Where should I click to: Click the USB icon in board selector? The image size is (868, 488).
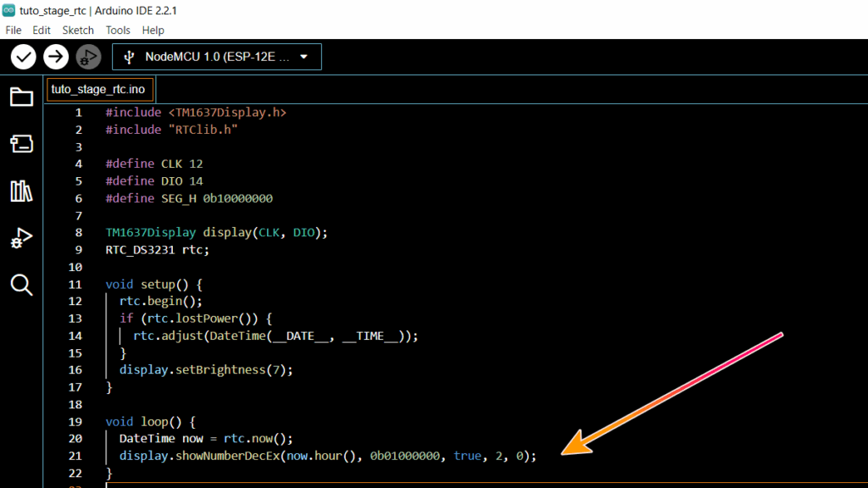(129, 57)
